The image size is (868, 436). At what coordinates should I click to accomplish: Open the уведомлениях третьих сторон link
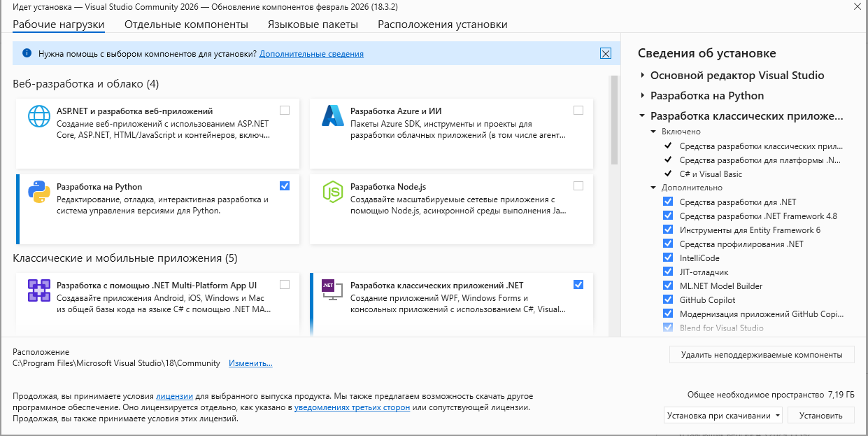tap(352, 407)
